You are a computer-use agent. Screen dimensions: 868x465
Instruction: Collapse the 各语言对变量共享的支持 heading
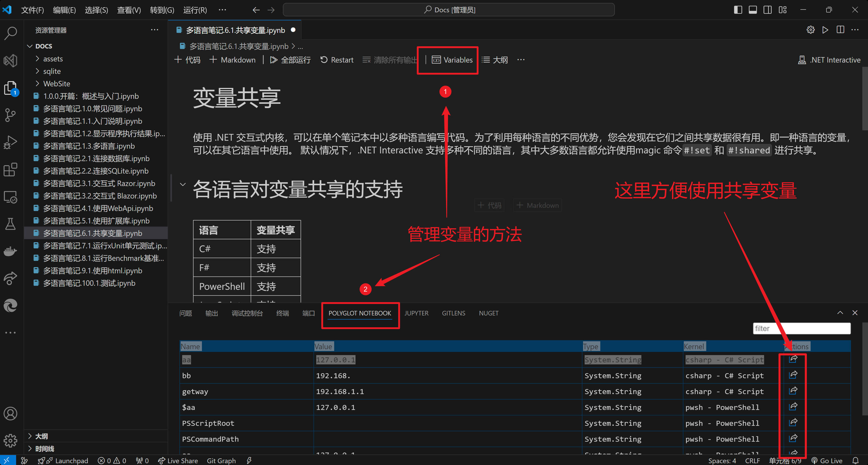coord(183,184)
